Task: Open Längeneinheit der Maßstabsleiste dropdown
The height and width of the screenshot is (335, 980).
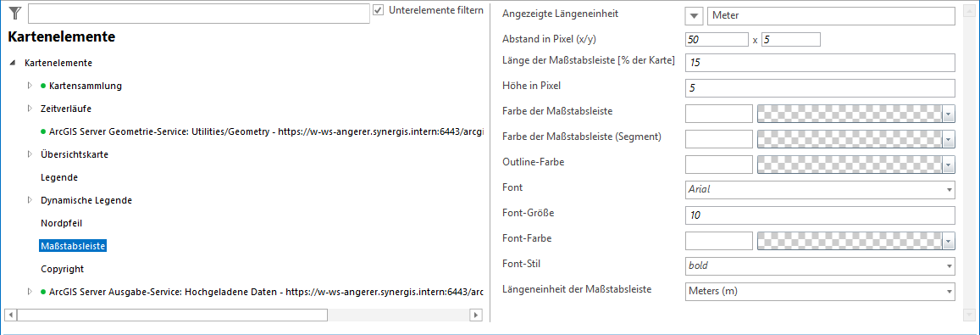Action: pyautogui.click(x=821, y=291)
